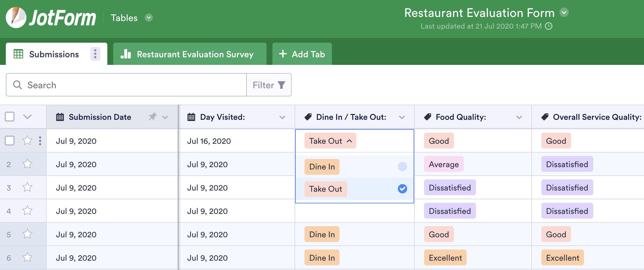Click the version history clock icon
The width and height of the screenshot is (644, 270).
coord(549,26)
